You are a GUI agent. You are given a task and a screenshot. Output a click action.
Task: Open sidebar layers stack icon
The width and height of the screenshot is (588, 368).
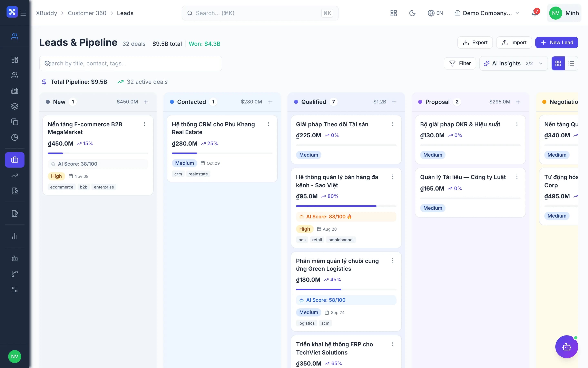pyautogui.click(x=14, y=106)
